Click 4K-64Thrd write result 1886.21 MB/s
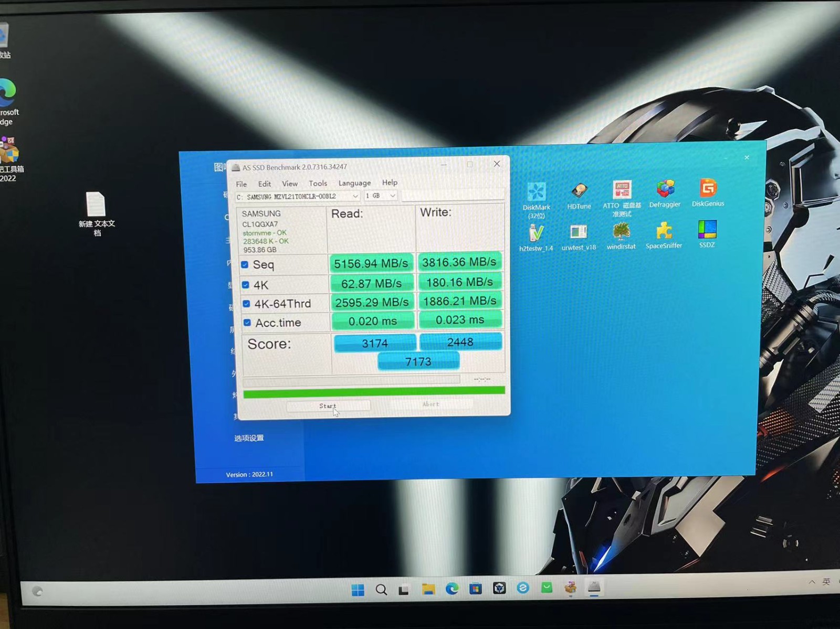The image size is (840, 629). (460, 301)
